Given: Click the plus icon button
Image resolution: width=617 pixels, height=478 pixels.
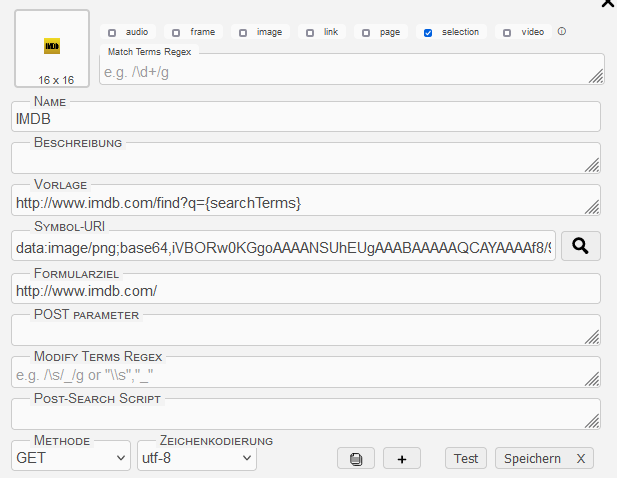Looking at the screenshot, I should pyautogui.click(x=401, y=459).
